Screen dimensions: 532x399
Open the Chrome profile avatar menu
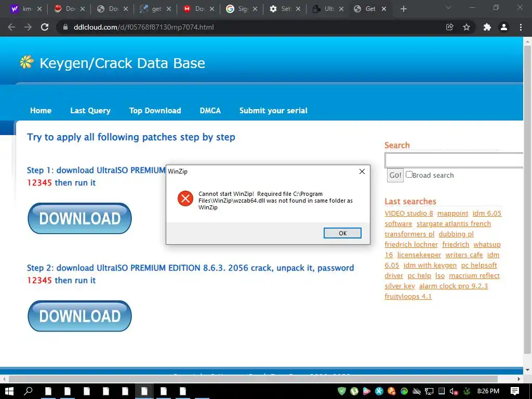coord(504,27)
